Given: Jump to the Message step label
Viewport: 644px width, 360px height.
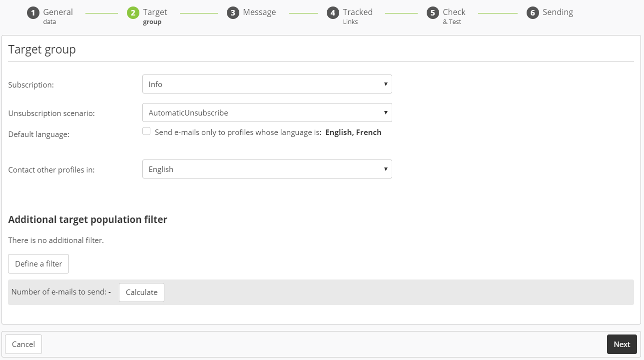Looking at the screenshot, I should (259, 12).
